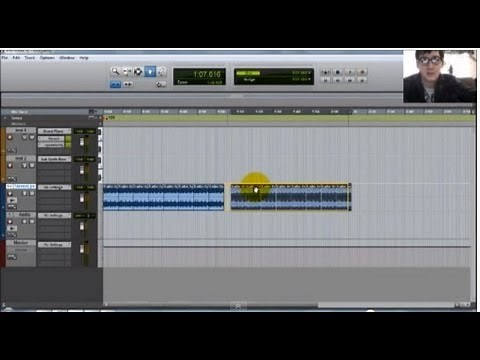
Task: Select the tool between Trim and Grabber
Action: [138, 71]
